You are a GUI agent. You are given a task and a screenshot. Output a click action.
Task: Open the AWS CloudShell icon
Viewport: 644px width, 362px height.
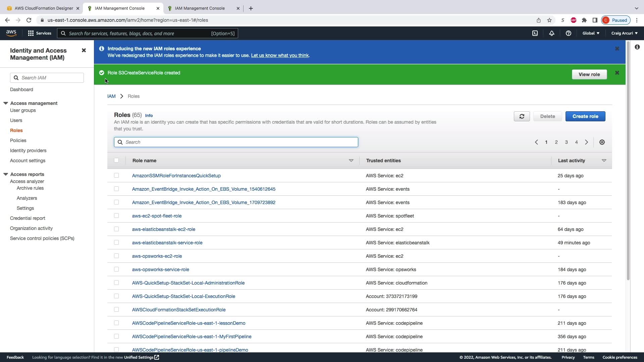click(x=535, y=33)
